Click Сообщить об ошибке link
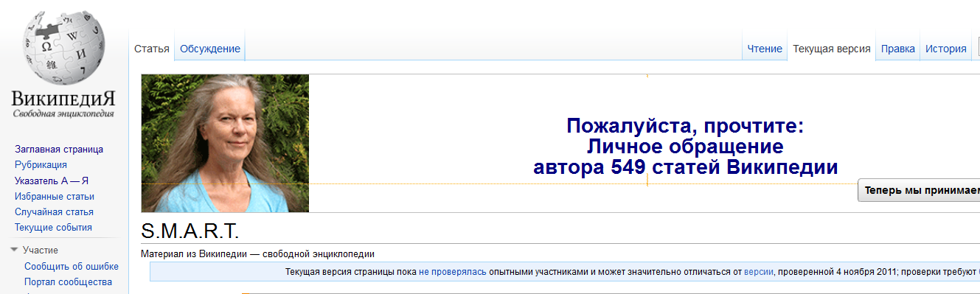 pyautogui.click(x=72, y=266)
